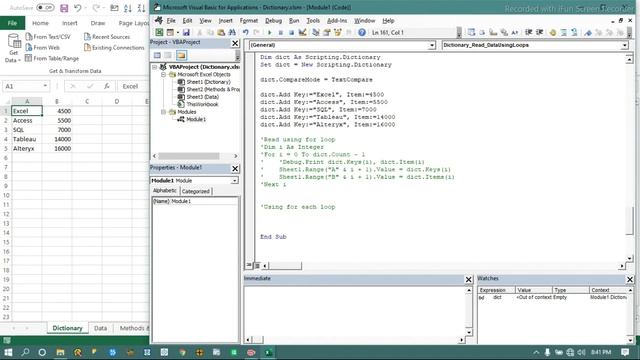Switch to Procedure View at code window bottom
This screenshot has width=640, height=360.
[x=249, y=265]
